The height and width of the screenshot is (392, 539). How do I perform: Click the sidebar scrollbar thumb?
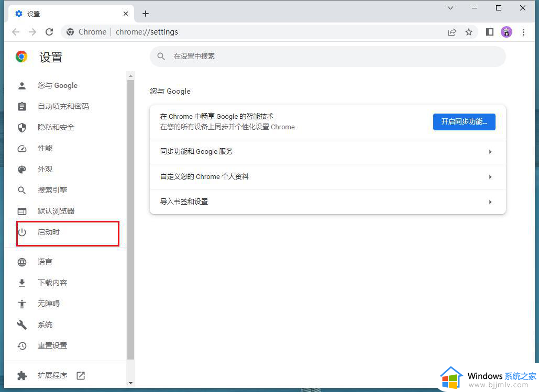130,220
